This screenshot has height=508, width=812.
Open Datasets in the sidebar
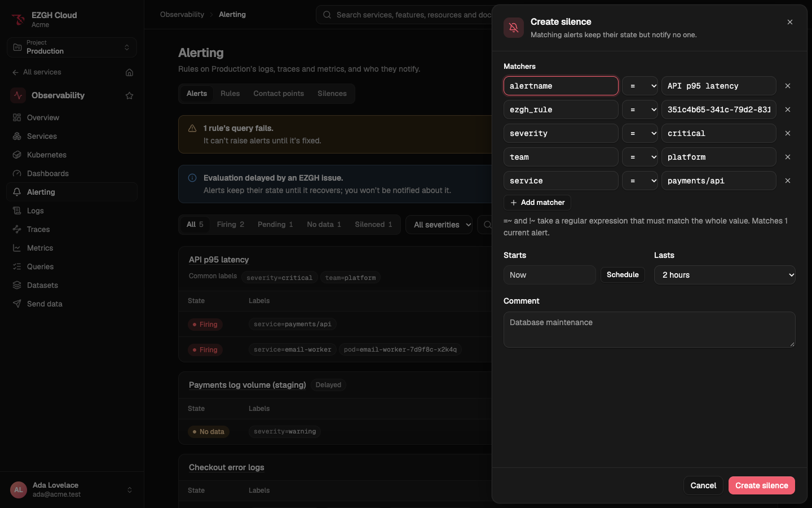coord(72,285)
